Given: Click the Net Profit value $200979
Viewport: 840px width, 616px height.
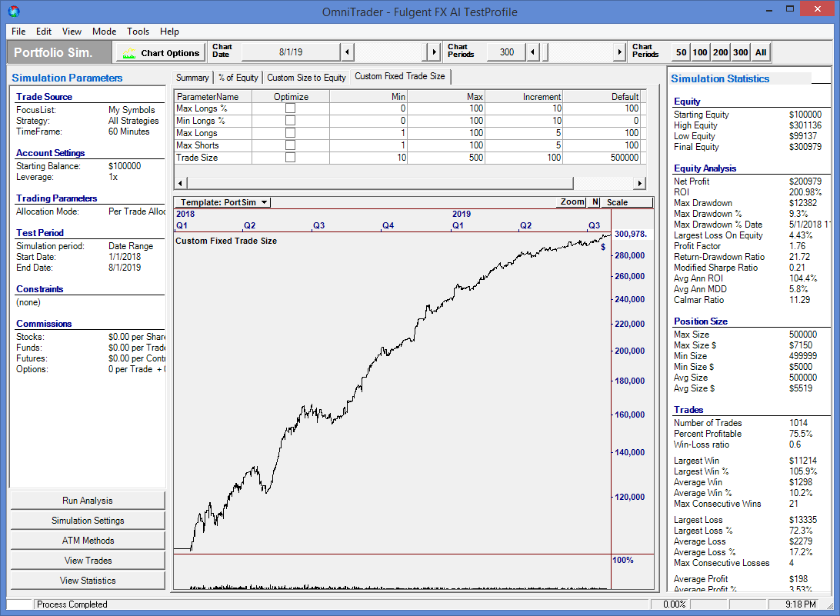Looking at the screenshot, I should coord(805,181).
